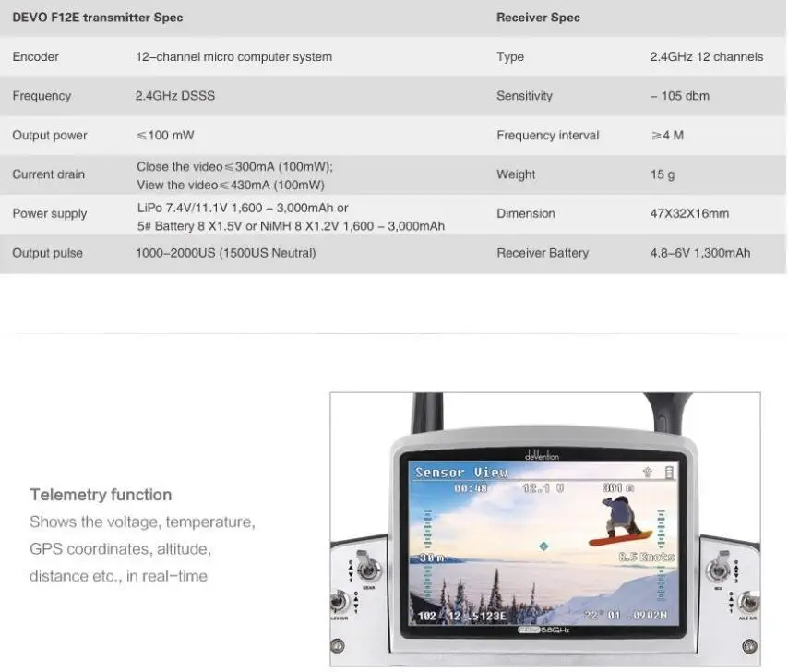Flip the lower-left toggle switch on transmitter
This screenshot has width=788, height=672.
340,602
